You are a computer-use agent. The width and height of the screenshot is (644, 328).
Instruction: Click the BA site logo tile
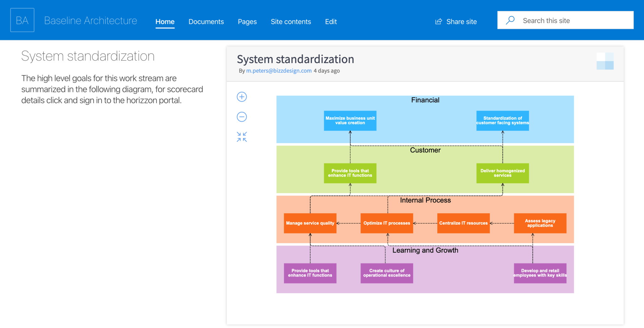22,20
